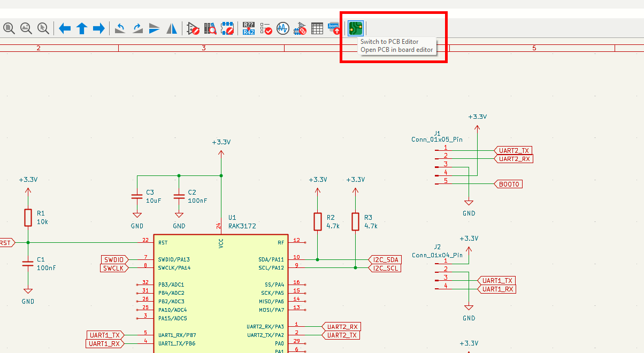Open the Footprint Editor
This screenshot has width=644, height=353.
pyautogui.click(x=227, y=28)
